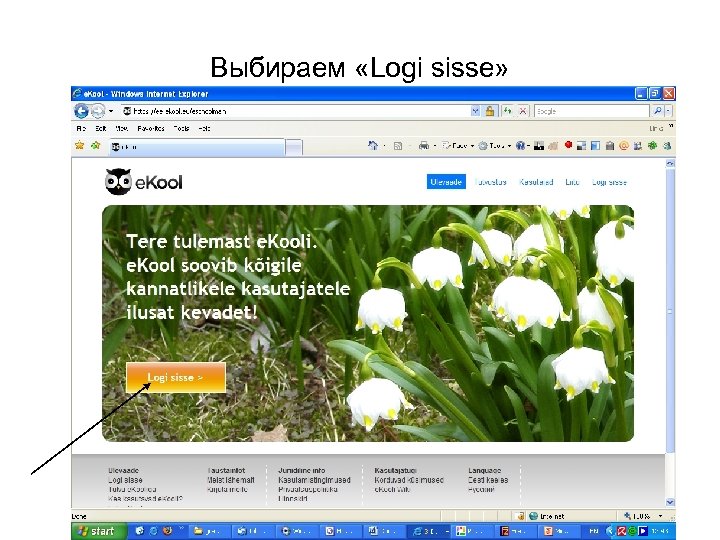Go back with the browser Back arrow
720x540 pixels.
(x=81, y=111)
